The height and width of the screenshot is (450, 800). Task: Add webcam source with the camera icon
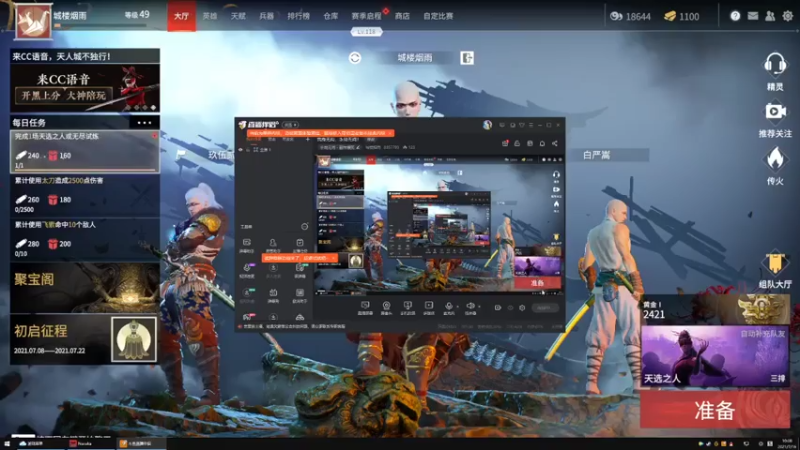[x=386, y=306]
